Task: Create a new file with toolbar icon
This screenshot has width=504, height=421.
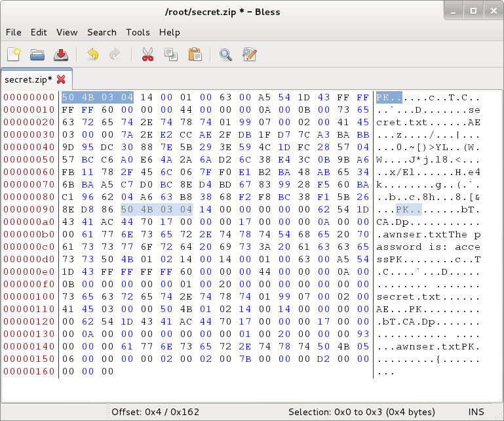Action: (x=14, y=54)
